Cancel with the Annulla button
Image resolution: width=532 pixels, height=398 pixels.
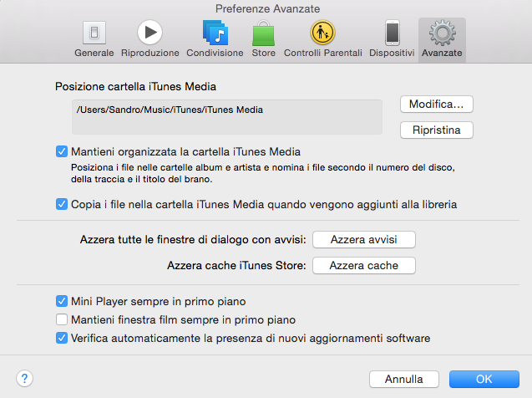coord(403,379)
